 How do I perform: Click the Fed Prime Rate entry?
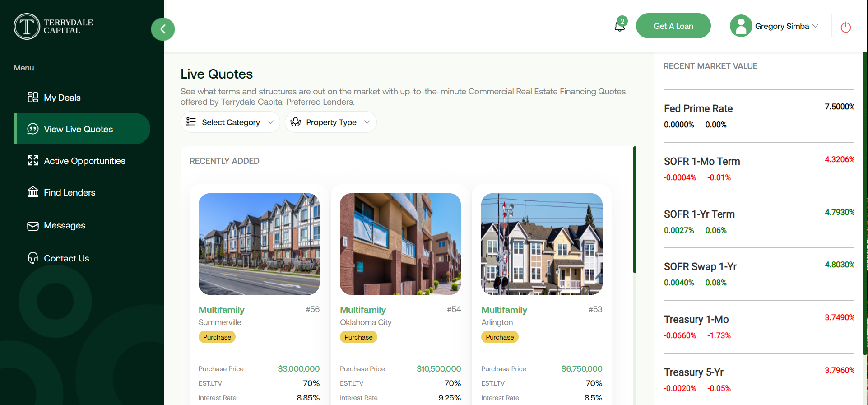(x=759, y=116)
